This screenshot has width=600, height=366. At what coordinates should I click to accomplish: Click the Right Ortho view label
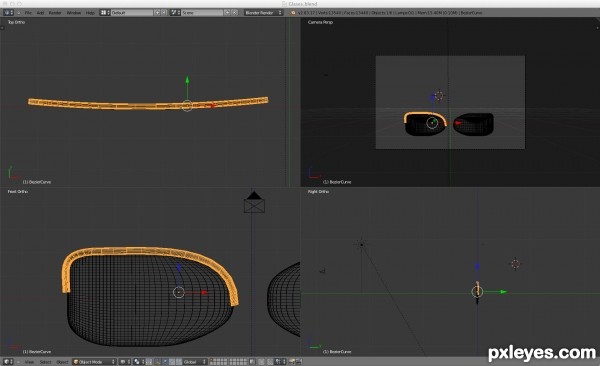(318, 191)
